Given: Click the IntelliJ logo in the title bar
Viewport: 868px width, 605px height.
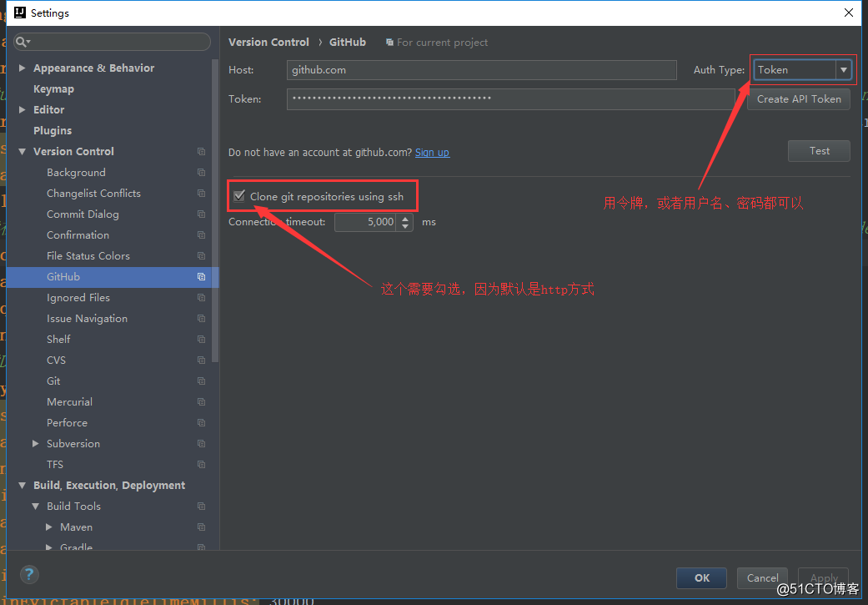Looking at the screenshot, I should pyautogui.click(x=20, y=13).
